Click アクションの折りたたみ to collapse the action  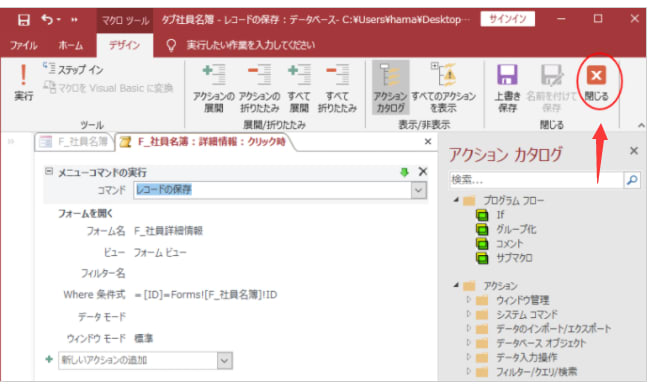tap(259, 88)
